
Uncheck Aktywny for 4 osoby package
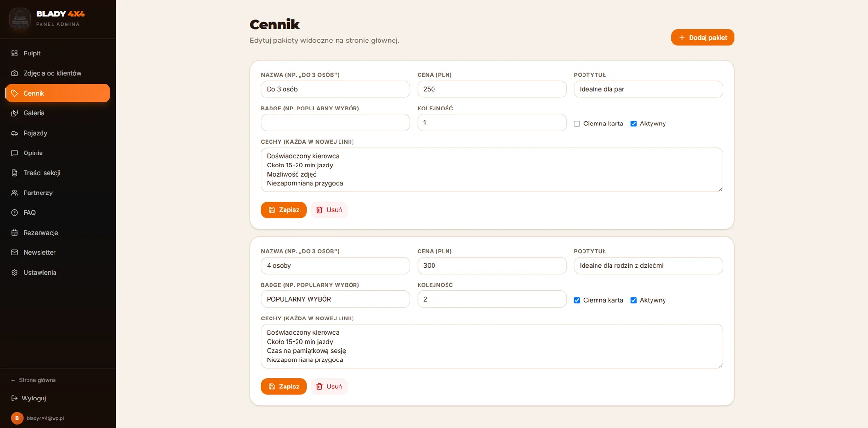[634, 300]
